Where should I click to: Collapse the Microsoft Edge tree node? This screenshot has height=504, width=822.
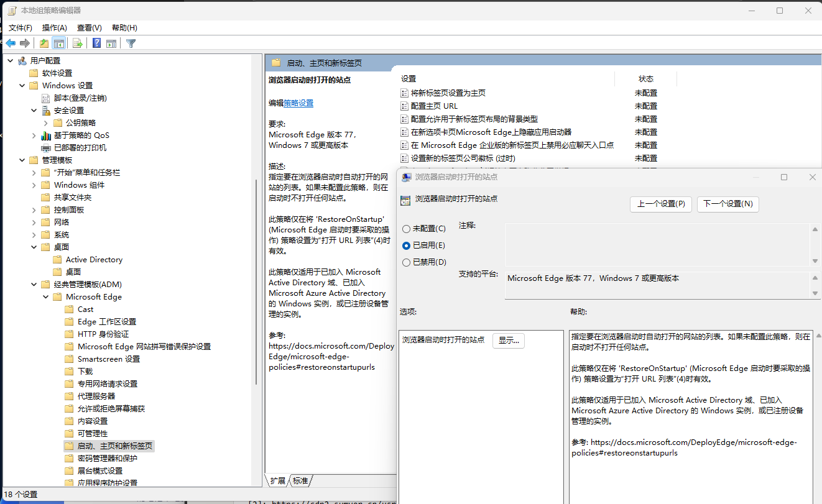45,297
